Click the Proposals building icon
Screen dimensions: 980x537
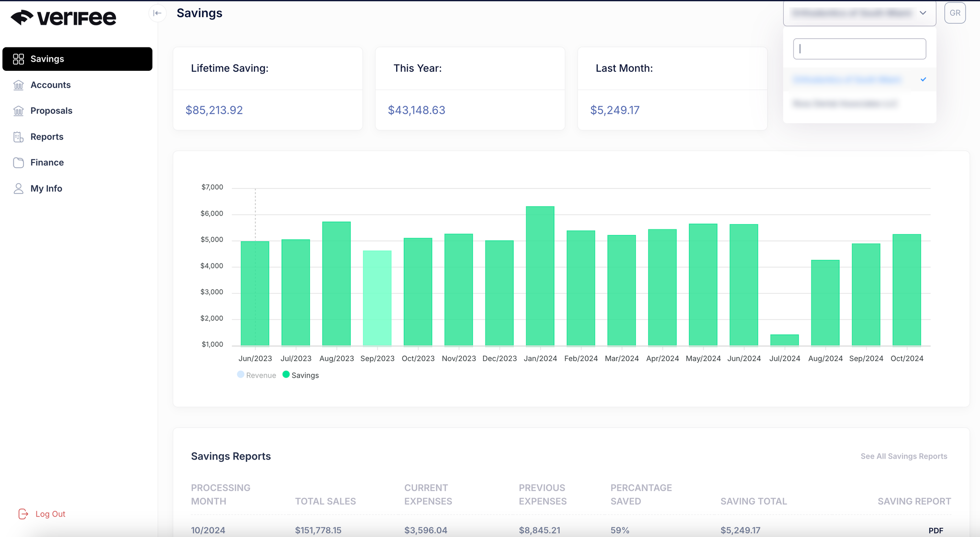point(18,111)
